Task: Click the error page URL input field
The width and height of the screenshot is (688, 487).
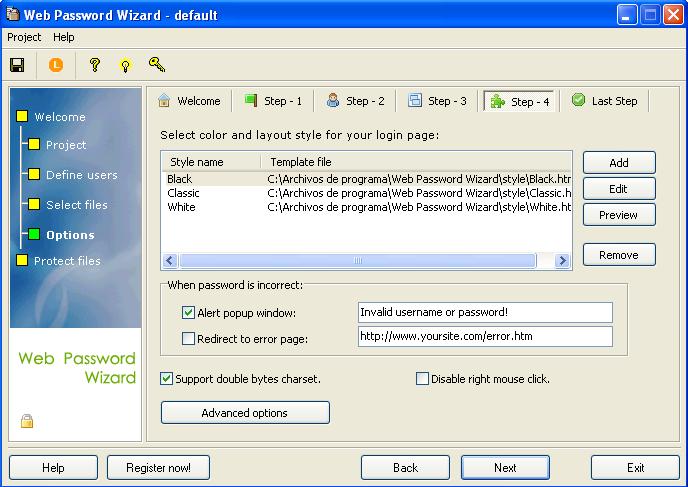Action: click(485, 337)
